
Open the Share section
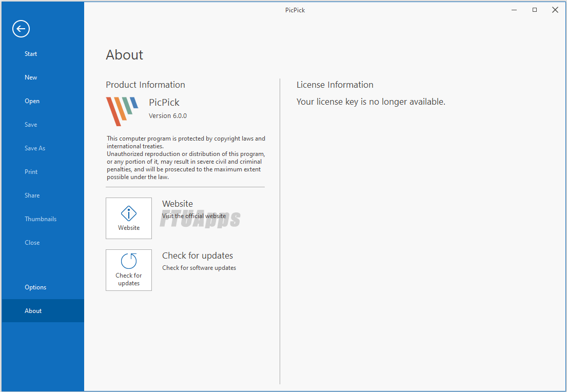43,195
